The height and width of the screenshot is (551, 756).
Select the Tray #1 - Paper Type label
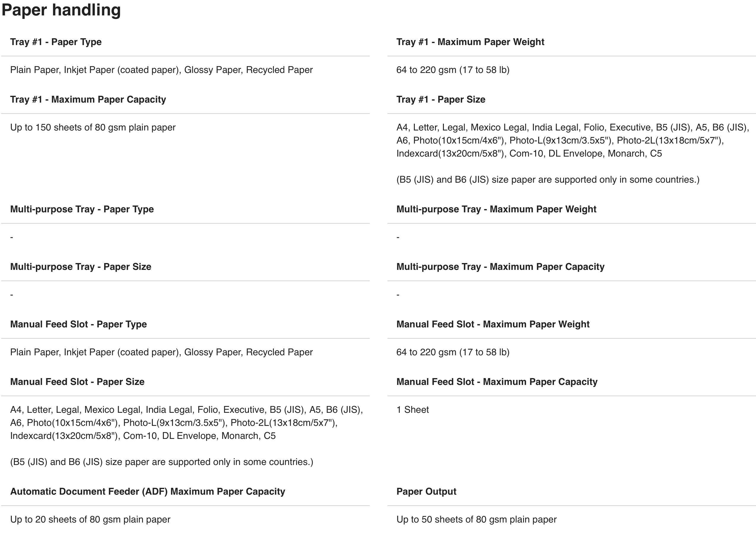click(56, 42)
